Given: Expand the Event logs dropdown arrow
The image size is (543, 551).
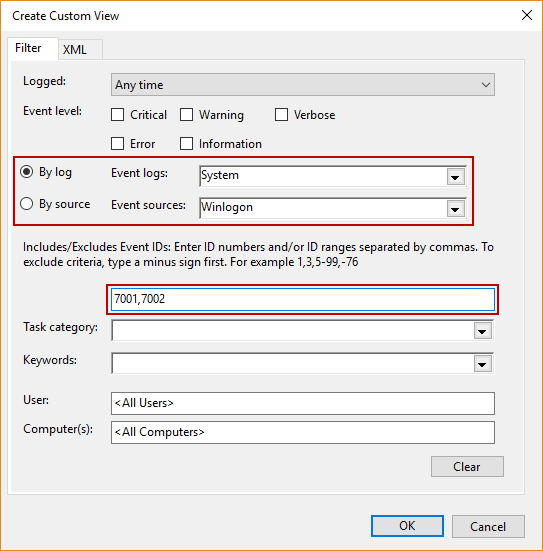Looking at the screenshot, I should [455, 176].
